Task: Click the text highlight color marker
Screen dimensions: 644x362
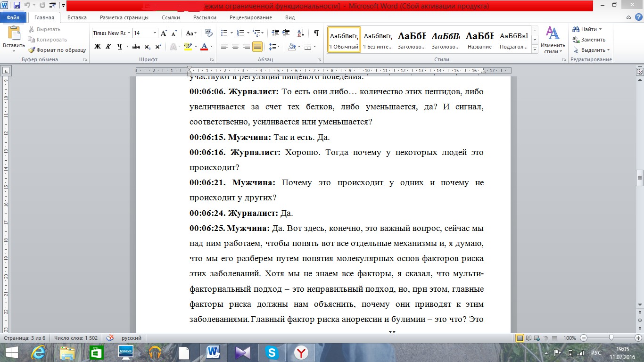Action: [x=187, y=47]
